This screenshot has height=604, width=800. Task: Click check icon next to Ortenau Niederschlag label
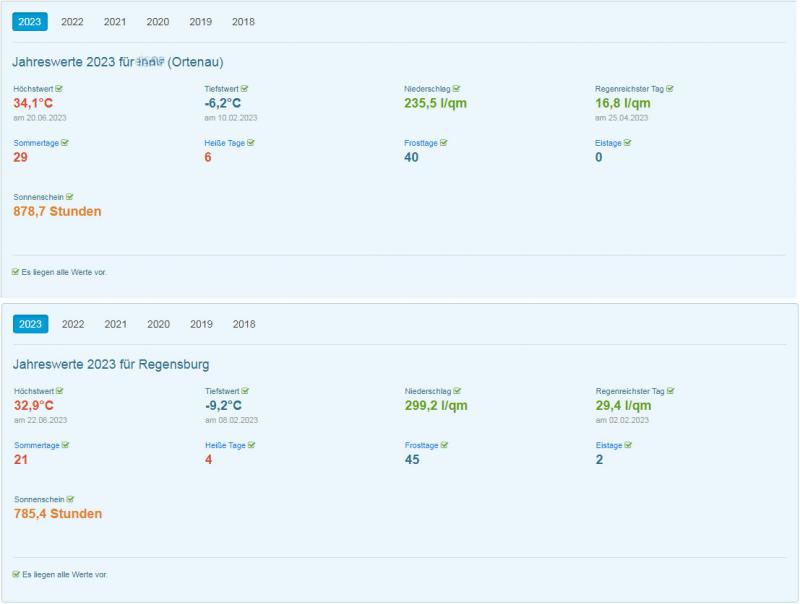[x=456, y=89]
